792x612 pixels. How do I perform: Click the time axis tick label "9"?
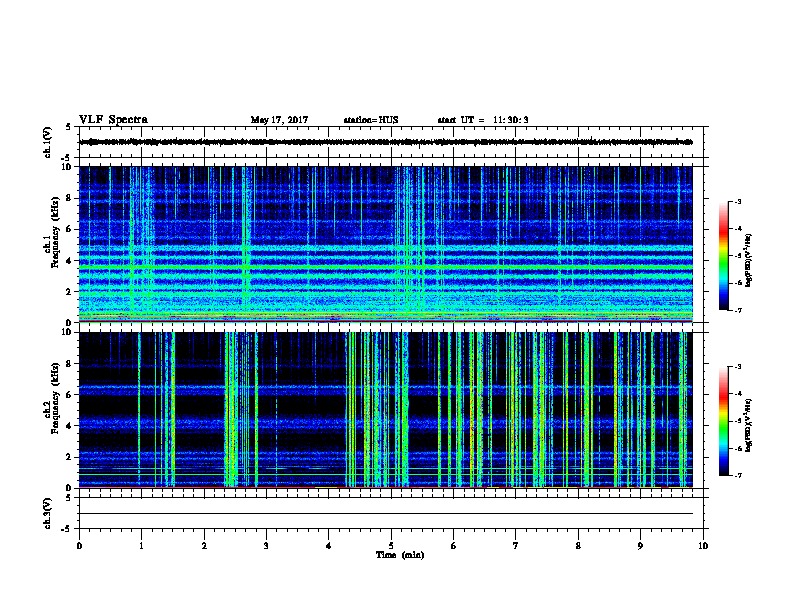click(640, 546)
